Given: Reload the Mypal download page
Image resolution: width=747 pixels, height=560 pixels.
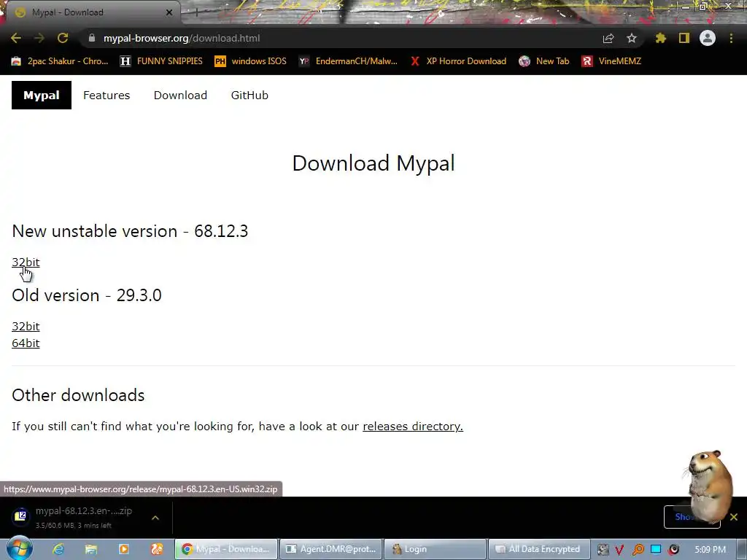Looking at the screenshot, I should [63, 38].
